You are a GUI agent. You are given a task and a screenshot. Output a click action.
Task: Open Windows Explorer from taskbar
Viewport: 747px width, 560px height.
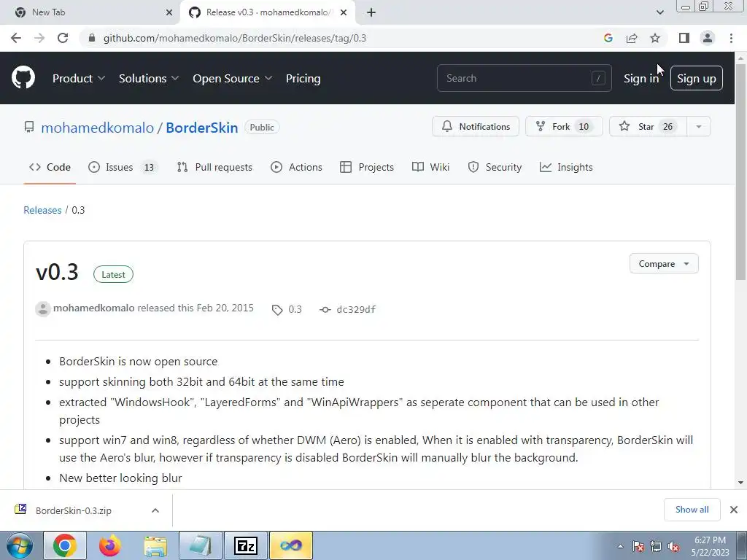tap(155, 545)
